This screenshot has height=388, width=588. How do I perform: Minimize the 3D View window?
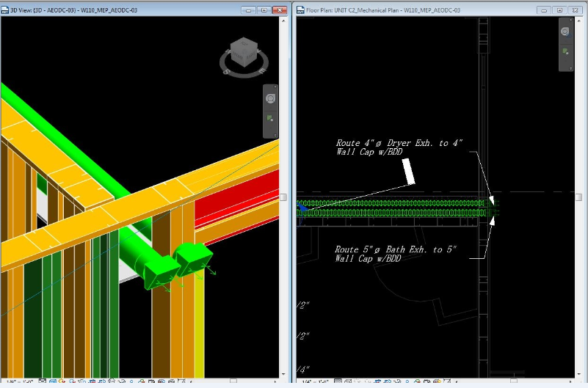coord(247,11)
